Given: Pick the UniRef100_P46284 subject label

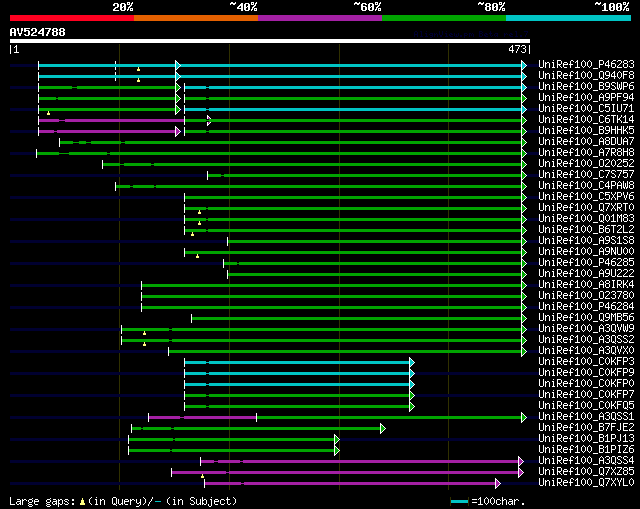Looking at the screenshot, I should pyautogui.click(x=586, y=307).
